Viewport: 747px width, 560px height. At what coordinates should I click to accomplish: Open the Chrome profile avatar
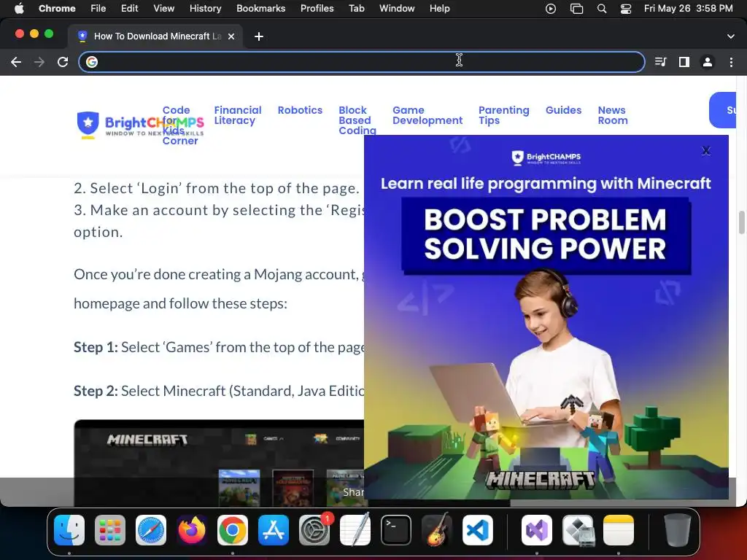(708, 62)
